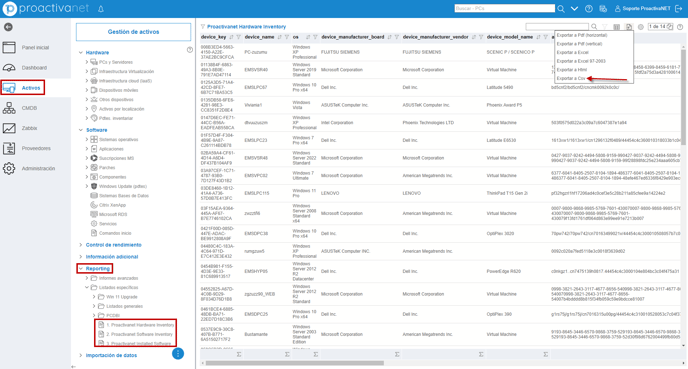The width and height of the screenshot is (688, 369).
Task: Click the ThinkPad T15 Gen 2i cell
Action: click(x=507, y=193)
